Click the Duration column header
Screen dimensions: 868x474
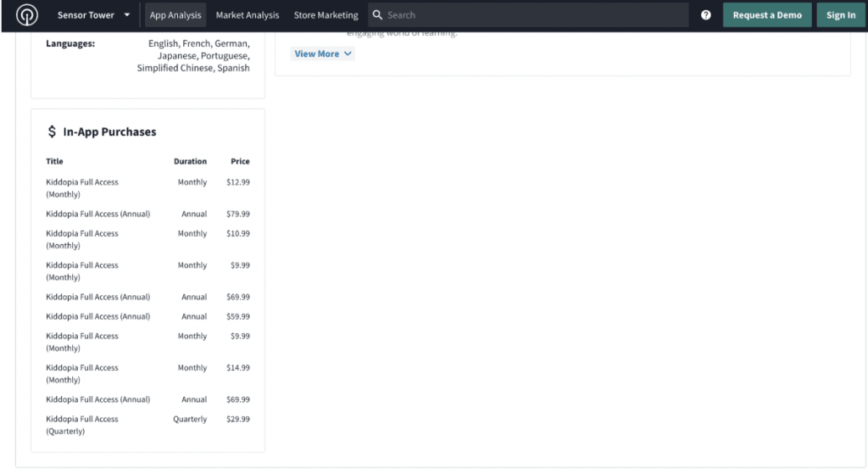tap(190, 161)
